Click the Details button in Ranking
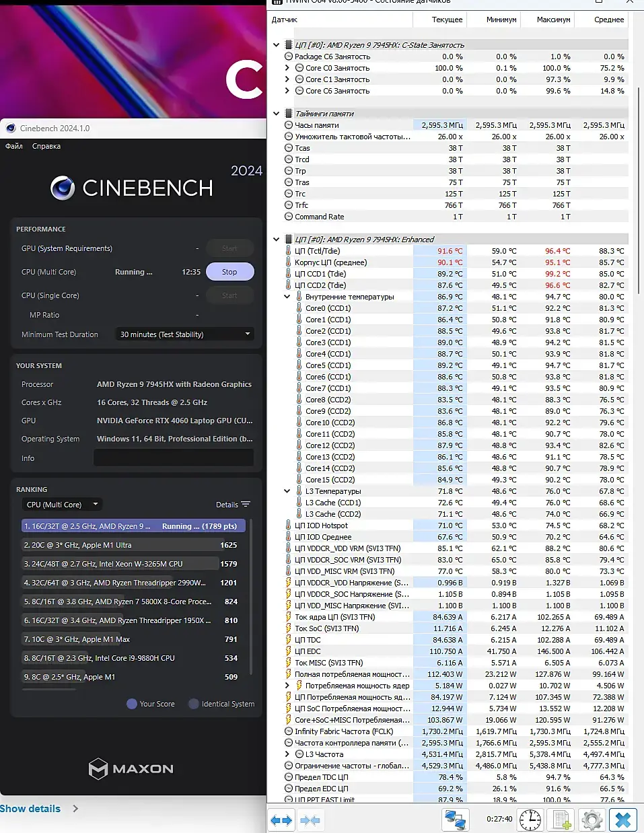 [233, 505]
